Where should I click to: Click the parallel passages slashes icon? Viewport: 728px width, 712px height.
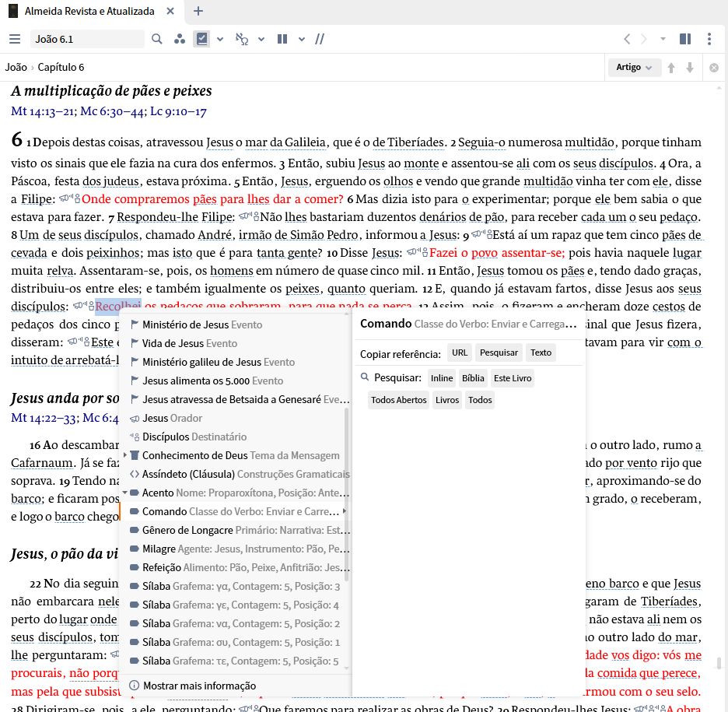click(320, 39)
